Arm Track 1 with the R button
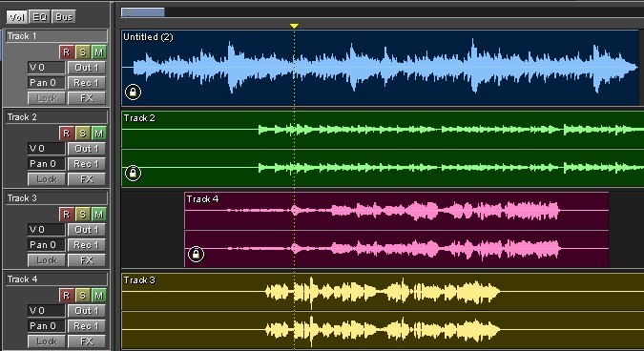The width and height of the screenshot is (644, 351). [66, 52]
